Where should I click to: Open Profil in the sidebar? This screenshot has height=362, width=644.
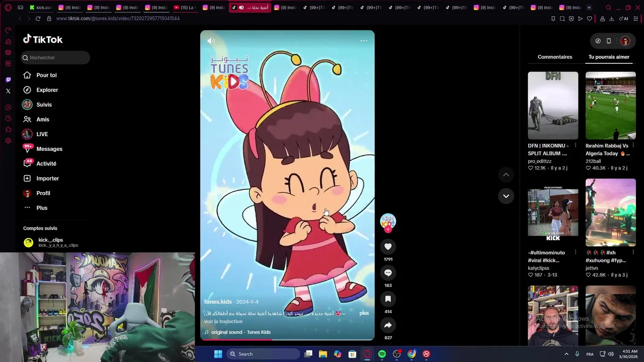pyautogui.click(x=43, y=193)
